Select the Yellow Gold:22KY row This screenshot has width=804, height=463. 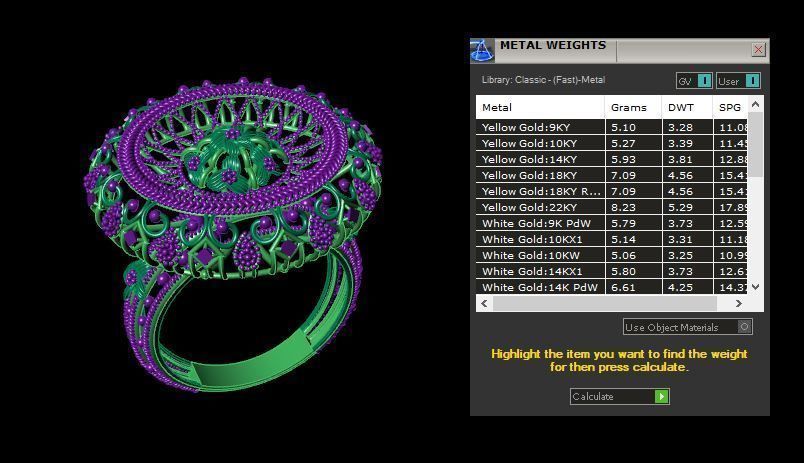[612, 207]
